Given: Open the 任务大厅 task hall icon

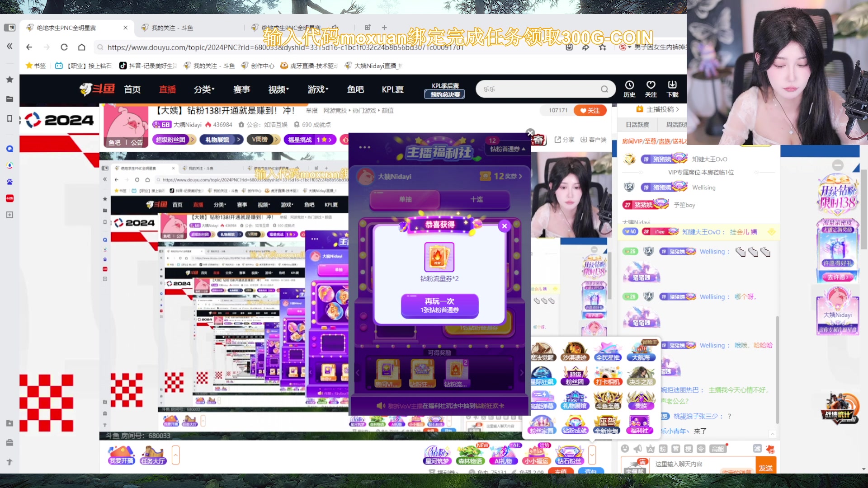Looking at the screenshot, I should (x=153, y=455).
